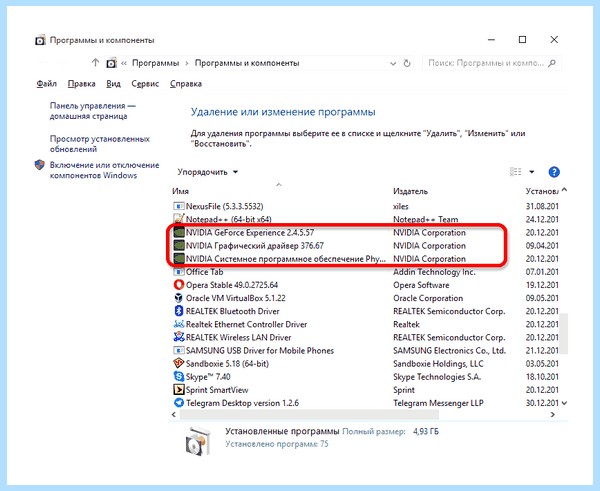Viewport: 600px width, 491px height.
Task: Click the horizontal scrollbar right arrow
Action: 552,414
